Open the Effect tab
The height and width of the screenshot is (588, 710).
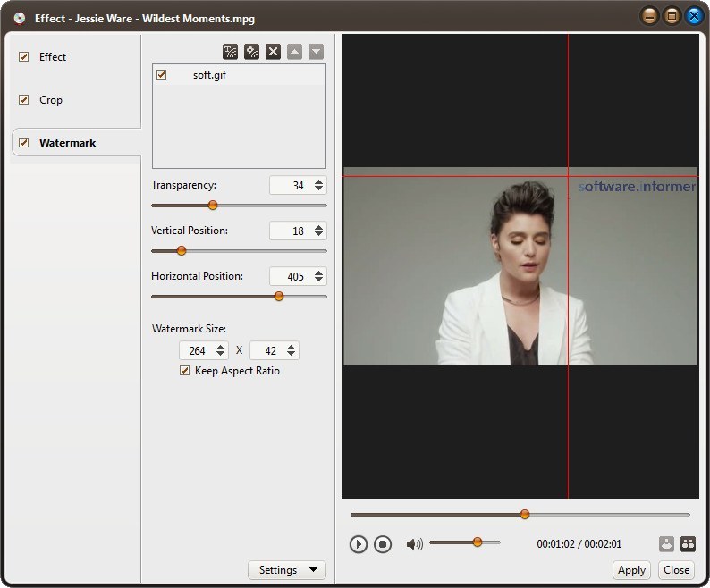click(x=53, y=57)
